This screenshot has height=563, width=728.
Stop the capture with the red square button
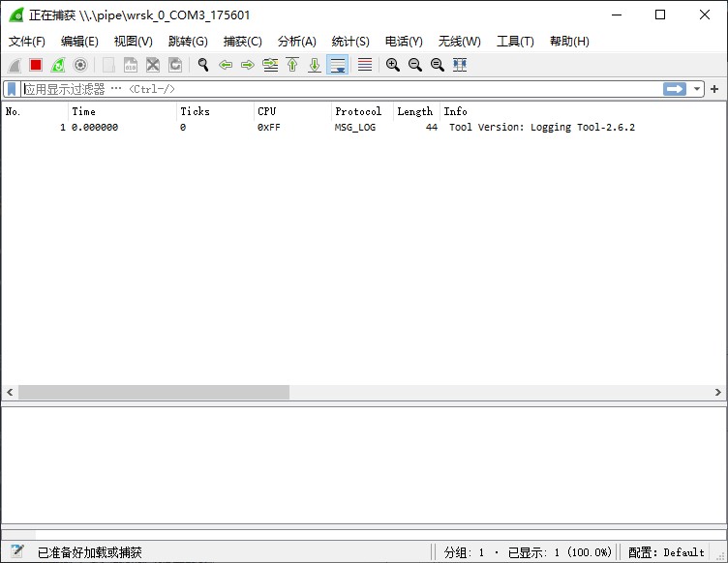pos(36,65)
